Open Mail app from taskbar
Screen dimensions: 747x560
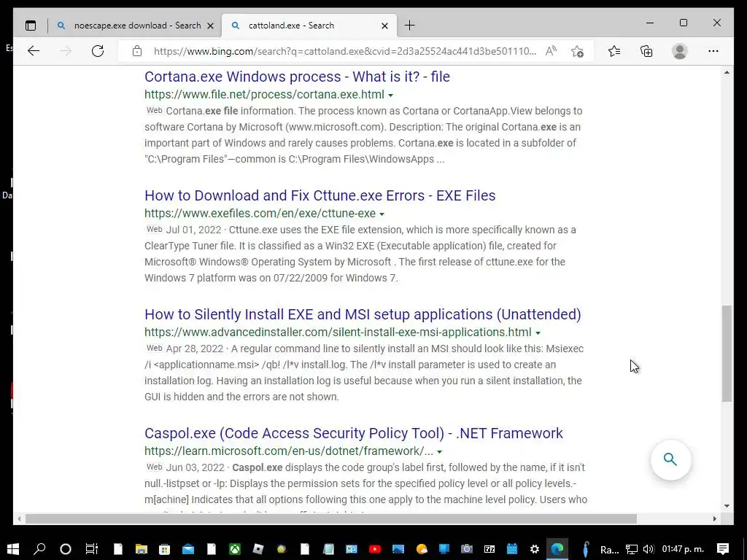(x=188, y=549)
